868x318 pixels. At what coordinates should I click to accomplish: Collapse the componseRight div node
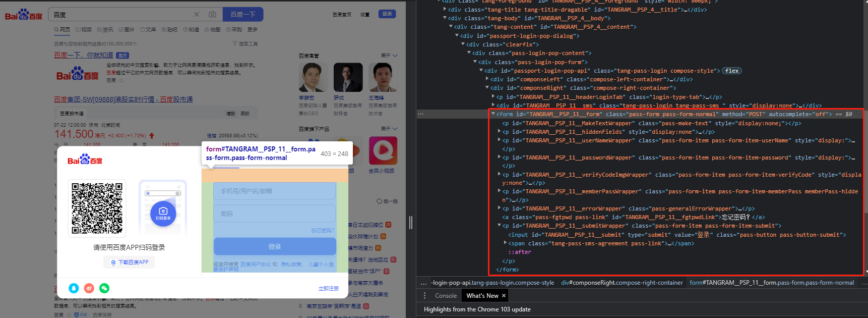point(487,87)
